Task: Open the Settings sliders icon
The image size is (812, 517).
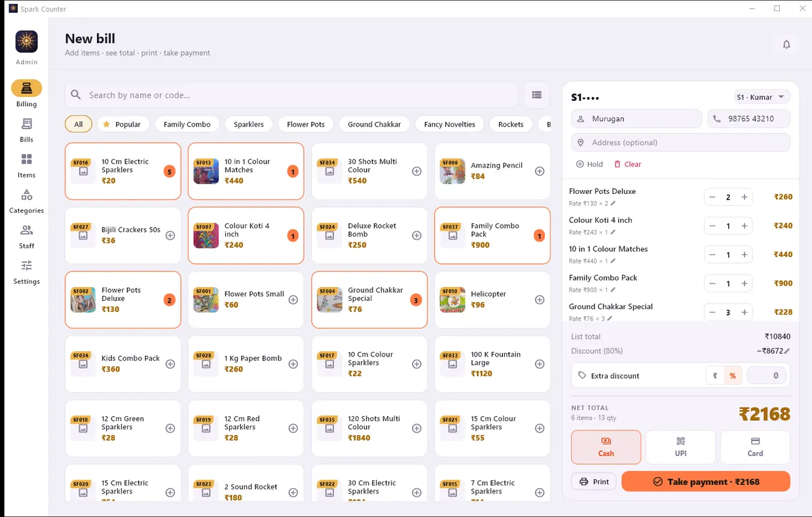Action: (26, 265)
